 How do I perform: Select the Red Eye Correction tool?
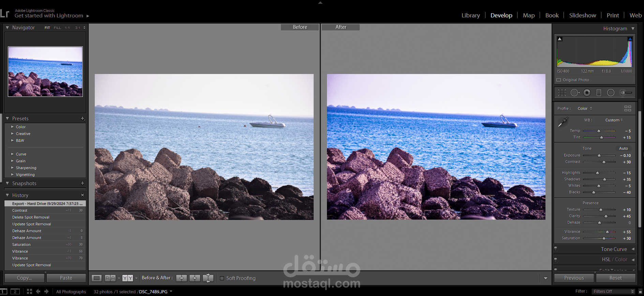[587, 92]
